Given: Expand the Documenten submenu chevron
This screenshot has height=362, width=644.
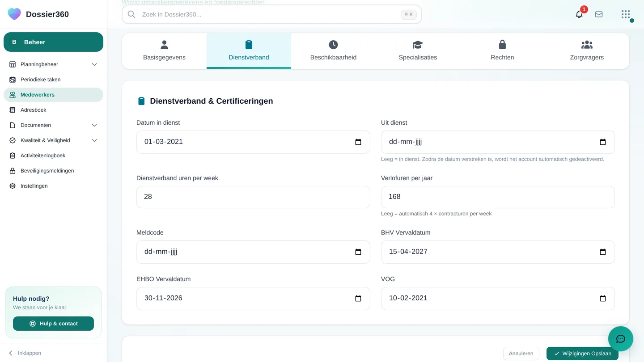Looking at the screenshot, I should pos(94,125).
